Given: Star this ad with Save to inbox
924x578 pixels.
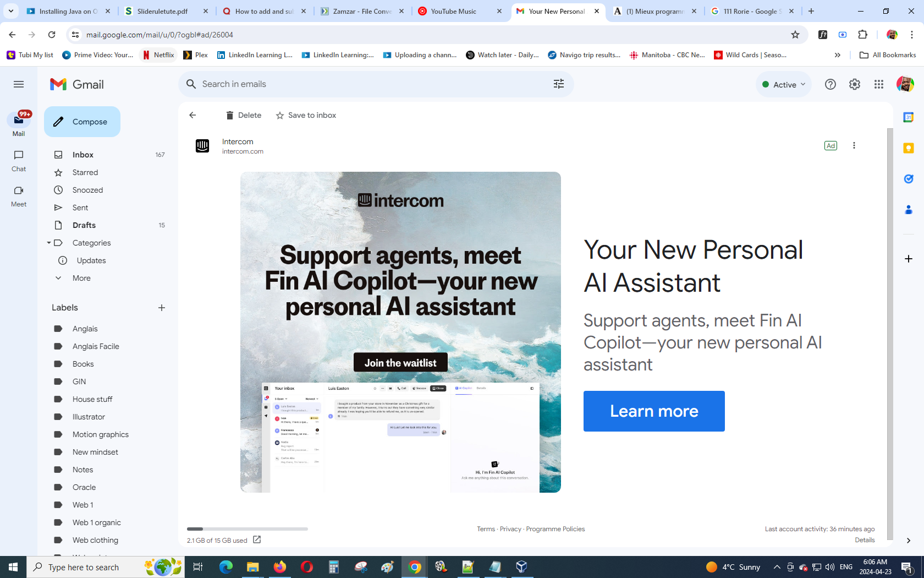Looking at the screenshot, I should tap(306, 115).
